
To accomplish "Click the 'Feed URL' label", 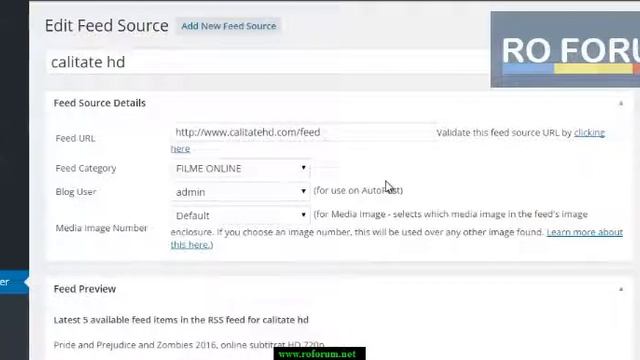I will tap(75, 138).
